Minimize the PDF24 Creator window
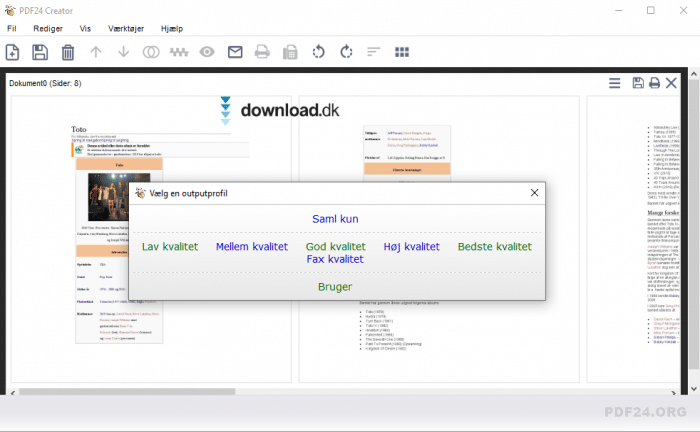 click(618, 10)
